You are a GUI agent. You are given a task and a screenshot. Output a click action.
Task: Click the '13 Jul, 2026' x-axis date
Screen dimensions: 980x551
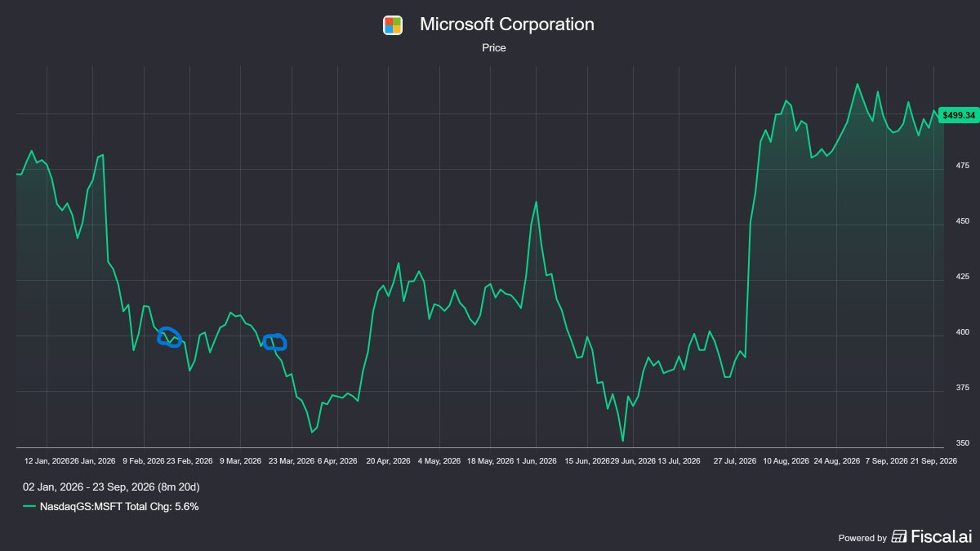(x=679, y=460)
